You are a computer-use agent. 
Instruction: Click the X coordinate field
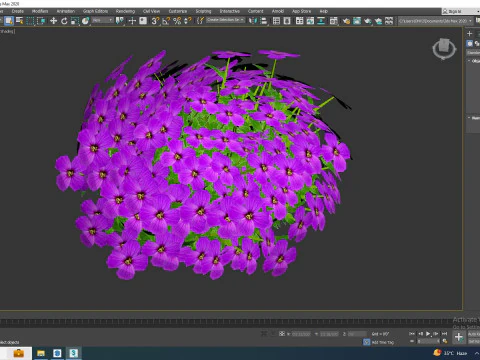pyautogui.click(x=301, y=334)
